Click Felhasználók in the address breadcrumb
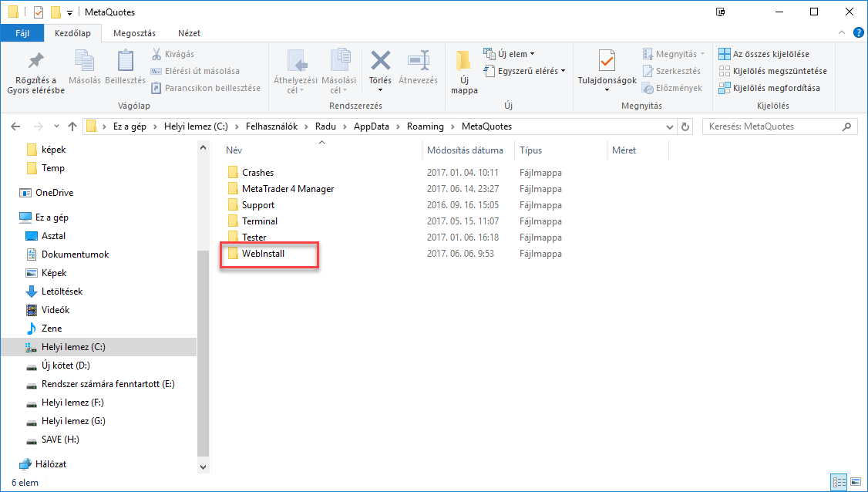 pos(272,126)
